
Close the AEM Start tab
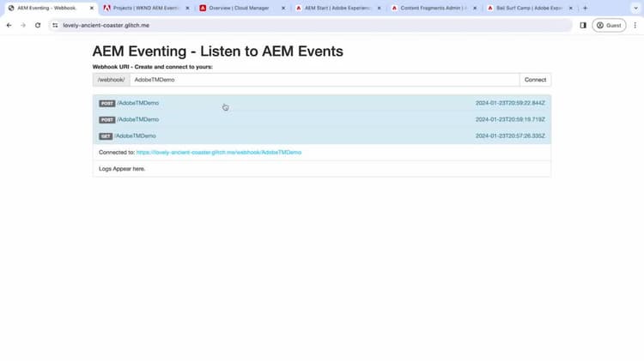(379, 9)
